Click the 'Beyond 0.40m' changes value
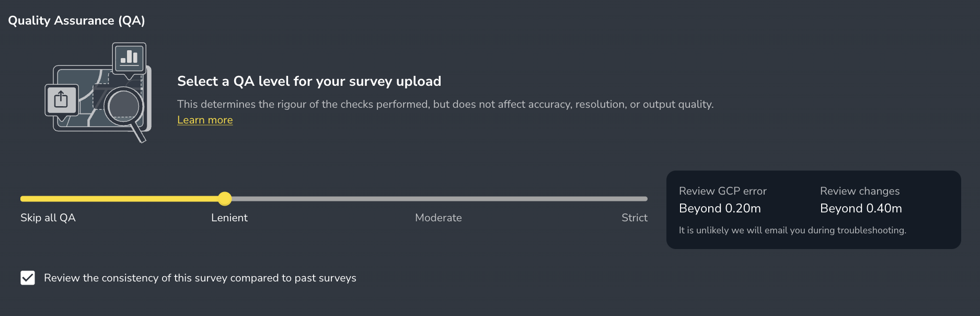 (861, 208)
